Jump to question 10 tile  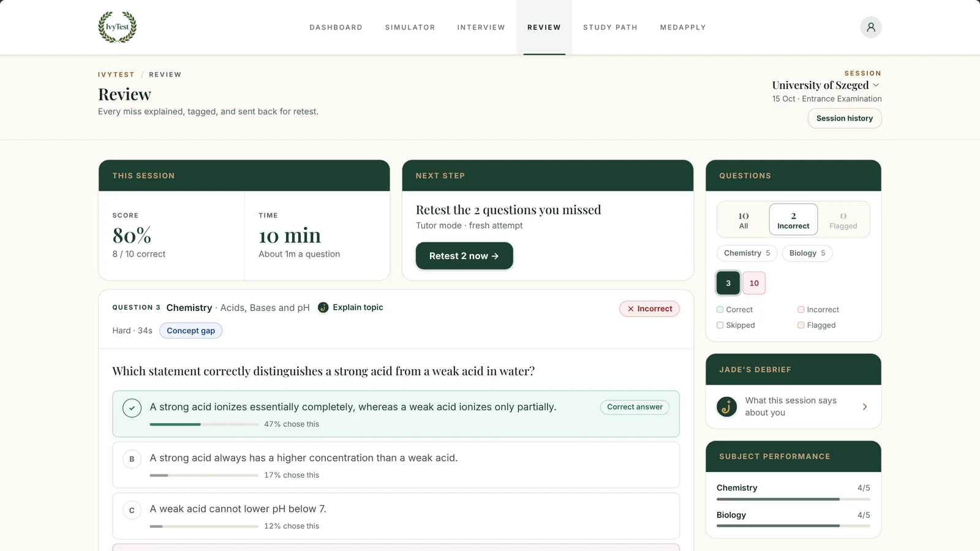click(x=754, y=283)
